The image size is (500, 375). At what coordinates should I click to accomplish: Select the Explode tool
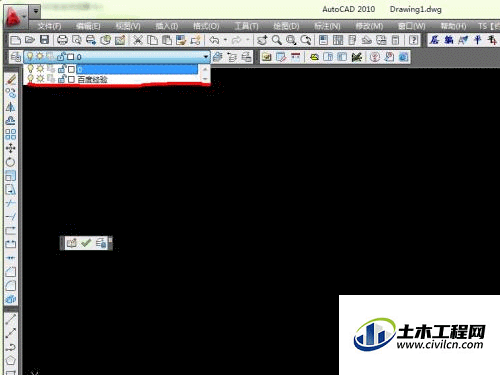click(x=11, y=299)
